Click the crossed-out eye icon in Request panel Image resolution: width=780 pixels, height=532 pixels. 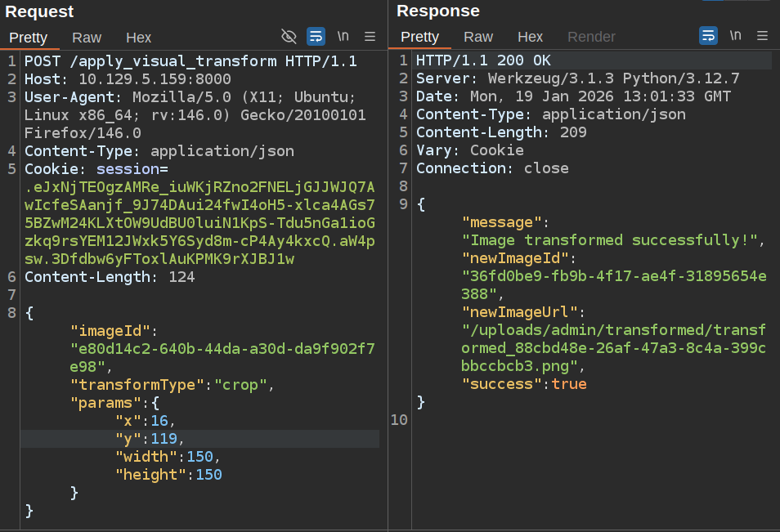pos(289,36)
